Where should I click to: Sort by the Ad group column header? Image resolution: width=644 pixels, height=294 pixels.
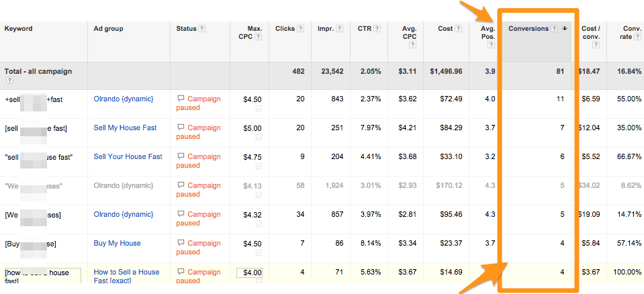tap(108, 29)
